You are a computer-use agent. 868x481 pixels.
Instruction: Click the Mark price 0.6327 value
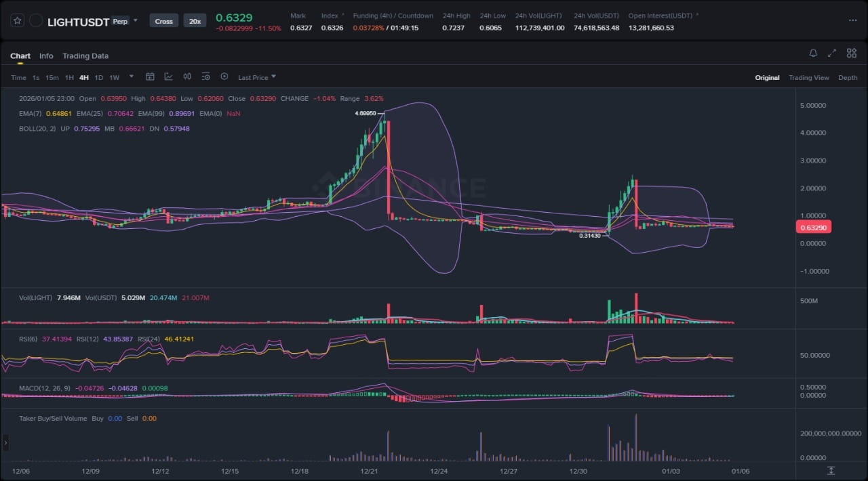[301, 28]
